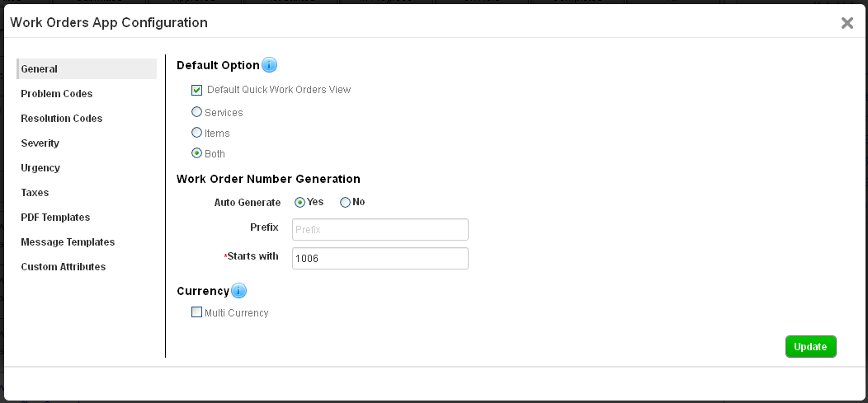
Task: Open the Taxes section
Action: 35,193
